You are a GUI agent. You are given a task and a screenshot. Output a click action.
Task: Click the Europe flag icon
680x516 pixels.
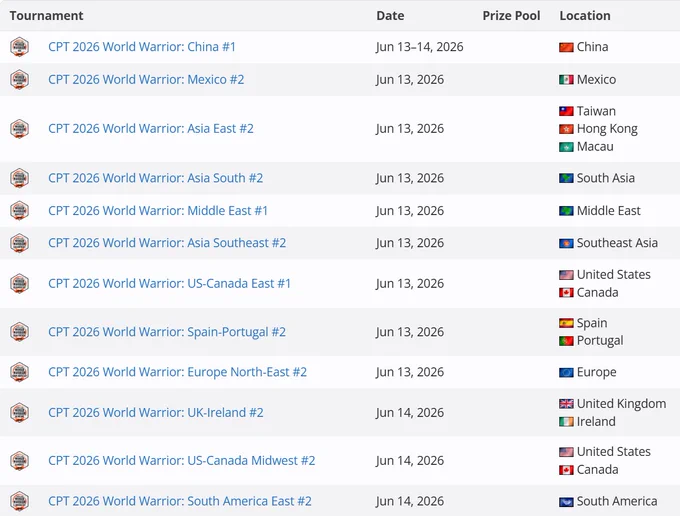[x=566, y=372]
